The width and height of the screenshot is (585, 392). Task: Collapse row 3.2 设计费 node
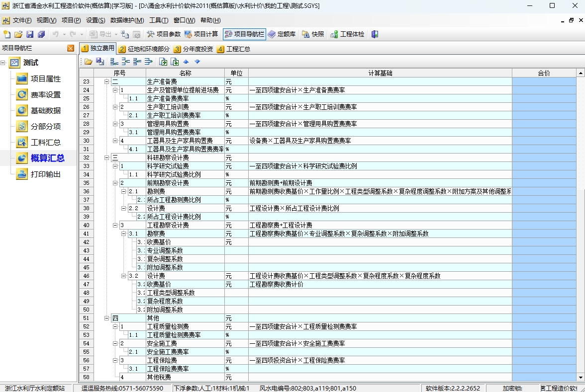click(x=123, y=276)
